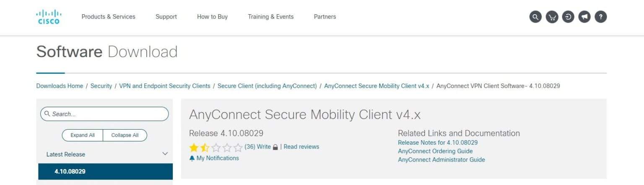Click the login arrow icon
644x185 pixels.
(x=568, y=17)
